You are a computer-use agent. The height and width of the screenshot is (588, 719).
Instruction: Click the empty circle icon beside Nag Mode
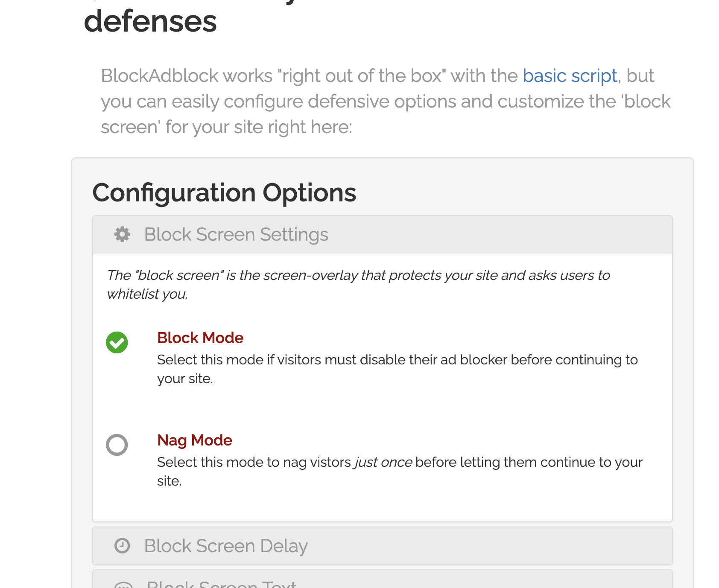click(117, 445)
